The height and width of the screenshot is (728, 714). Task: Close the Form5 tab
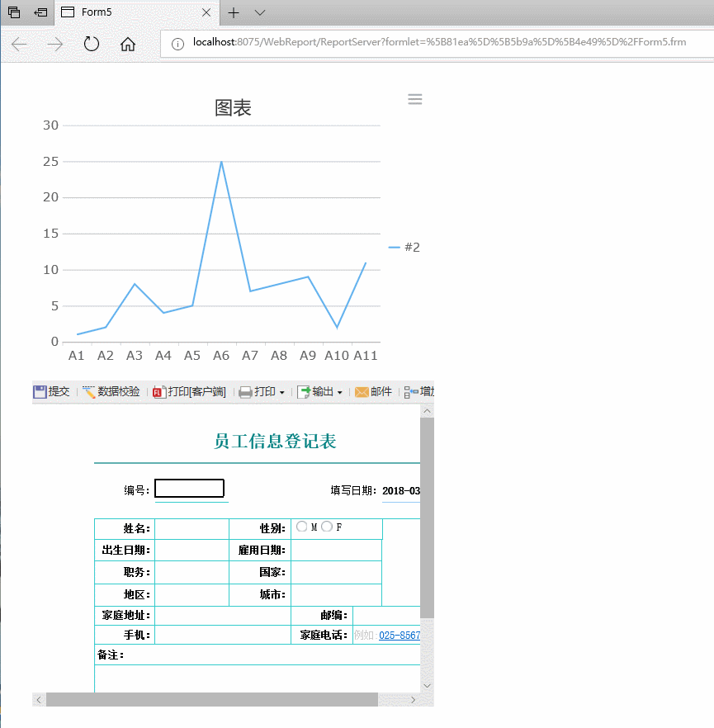tap(206, 12)
